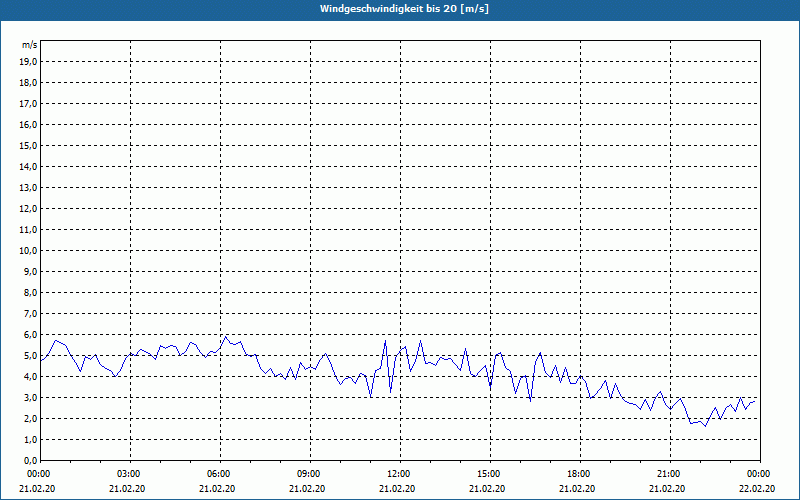800x500 pixels.
Task: Click the title Windgeschwindigkeit bis 20 [m/s]
Action: coord(404,9)
